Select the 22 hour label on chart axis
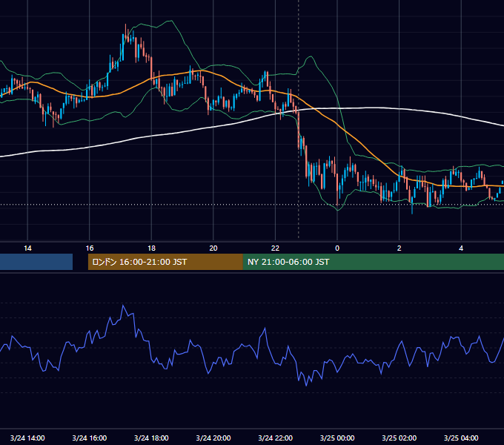 (x=276, y=248)
